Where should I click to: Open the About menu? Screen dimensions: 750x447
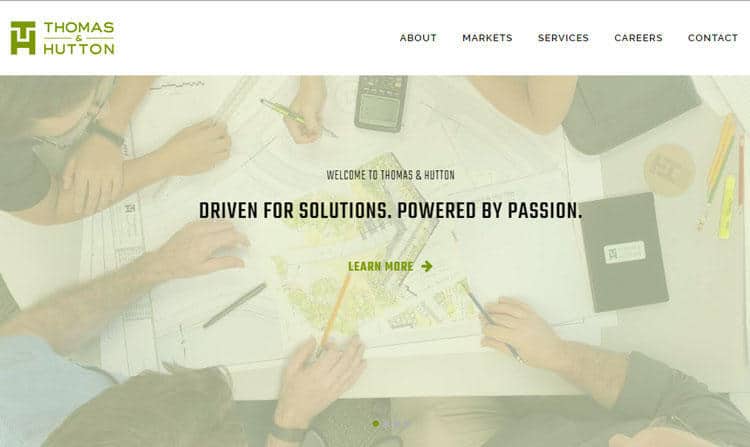tap(418, 38)
